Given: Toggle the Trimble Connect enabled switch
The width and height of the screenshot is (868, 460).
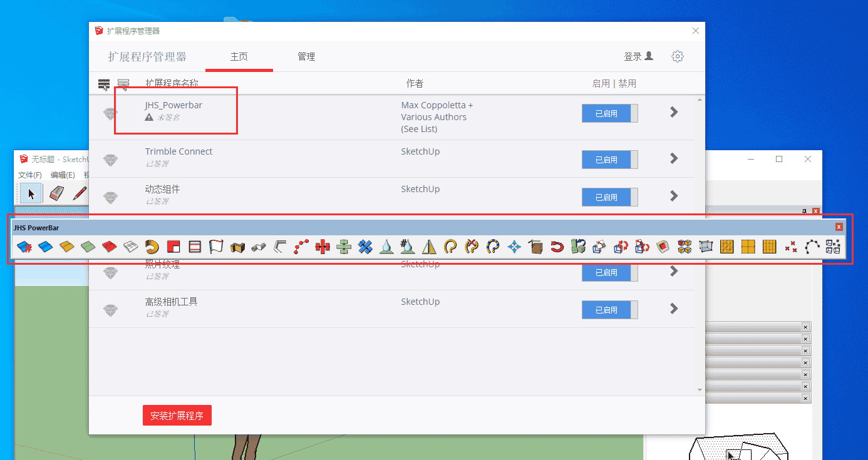Looking at the screenshot, I should pos(609,160).
